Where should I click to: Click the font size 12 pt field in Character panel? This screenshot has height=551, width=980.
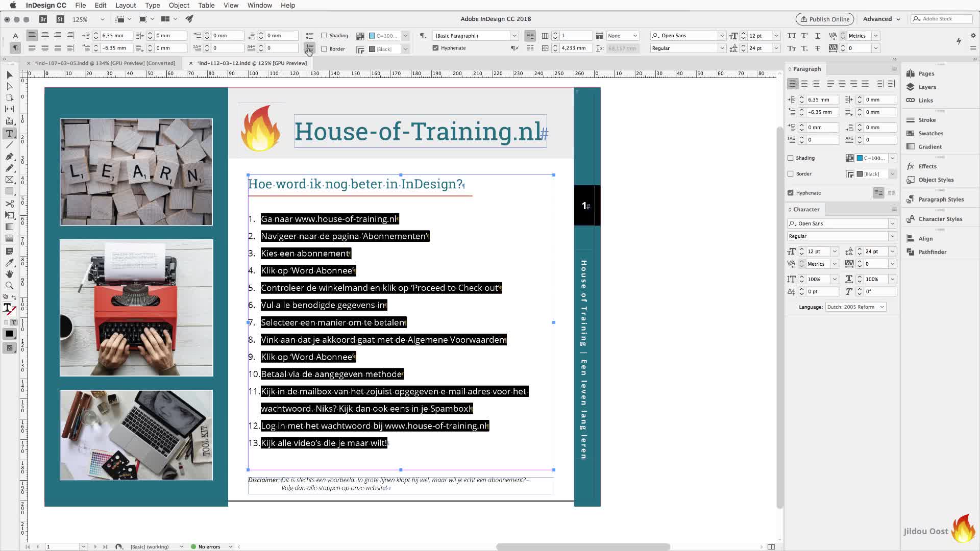(x=818, y=252)
